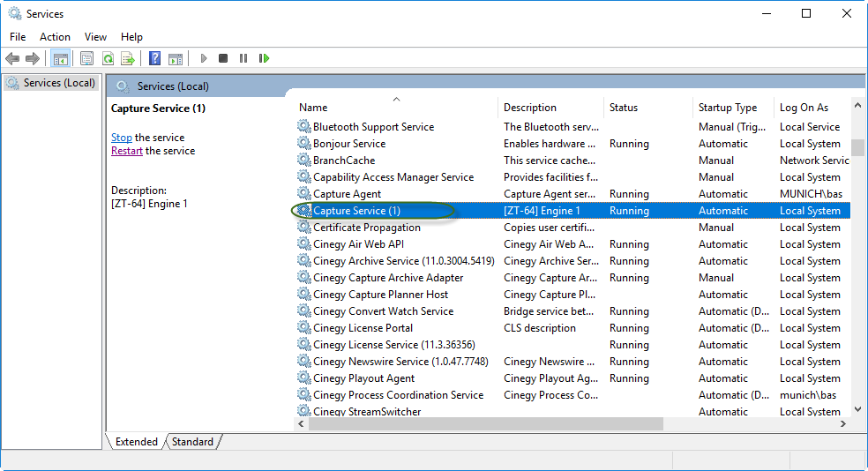868x471 pixels.
Task: Click the Forward arrow toolbar icon
Action: [x=33, y=58]
